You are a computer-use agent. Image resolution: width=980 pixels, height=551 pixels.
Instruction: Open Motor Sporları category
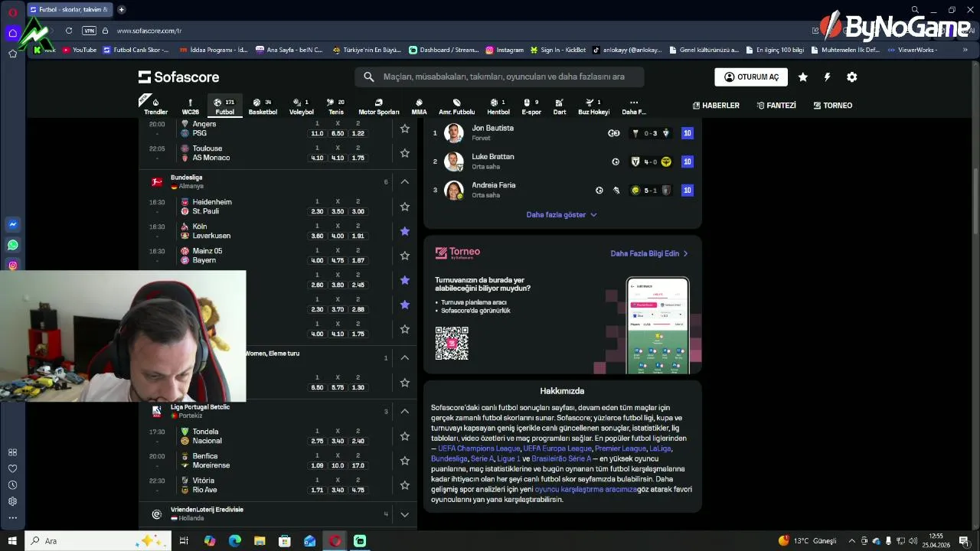click(x=379, y=106)
